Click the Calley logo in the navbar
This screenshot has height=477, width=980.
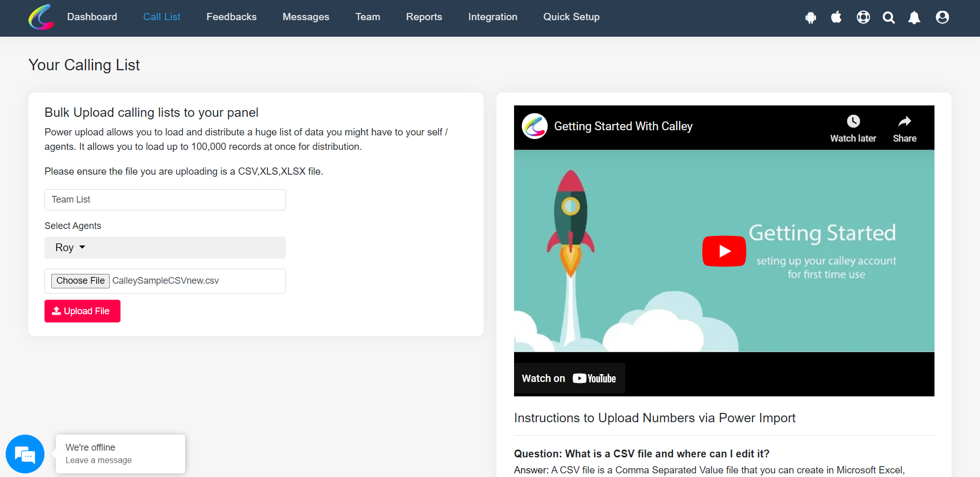(41, 17)
